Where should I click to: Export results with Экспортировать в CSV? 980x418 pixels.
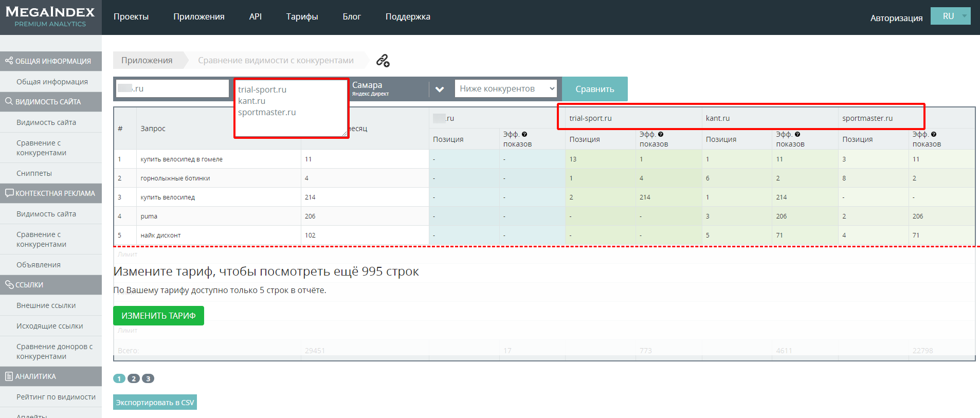click(155, 403)
